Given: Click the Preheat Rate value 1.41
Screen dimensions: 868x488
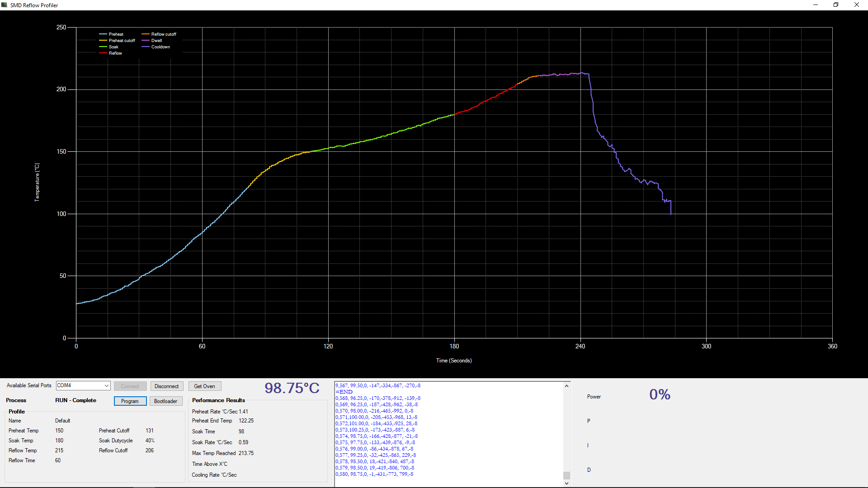Looking at the screenshot, I should [x=243, y=412].
